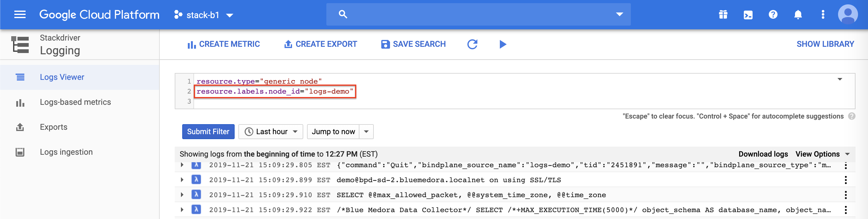
Task: Open the three-dot settings menu in header
Action: click(823, 14)
